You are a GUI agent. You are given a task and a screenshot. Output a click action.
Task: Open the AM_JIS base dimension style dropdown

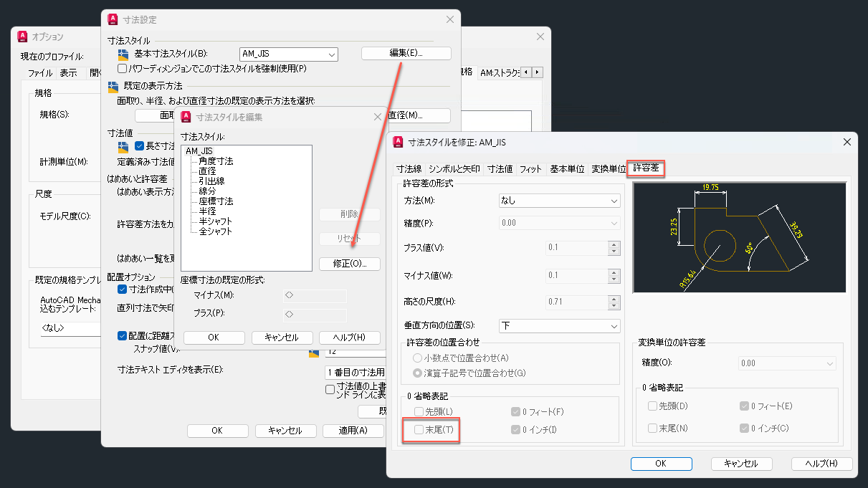288,54
